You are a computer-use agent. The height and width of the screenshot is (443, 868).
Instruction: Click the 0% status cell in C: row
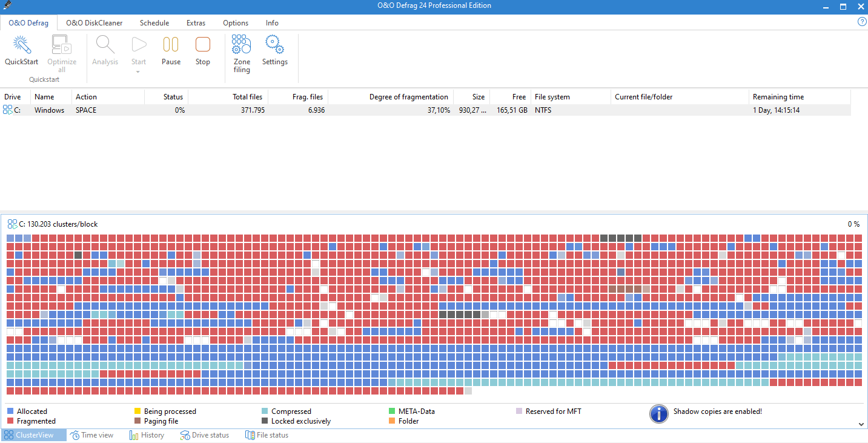pyautogui.click(x=180, y=110)
